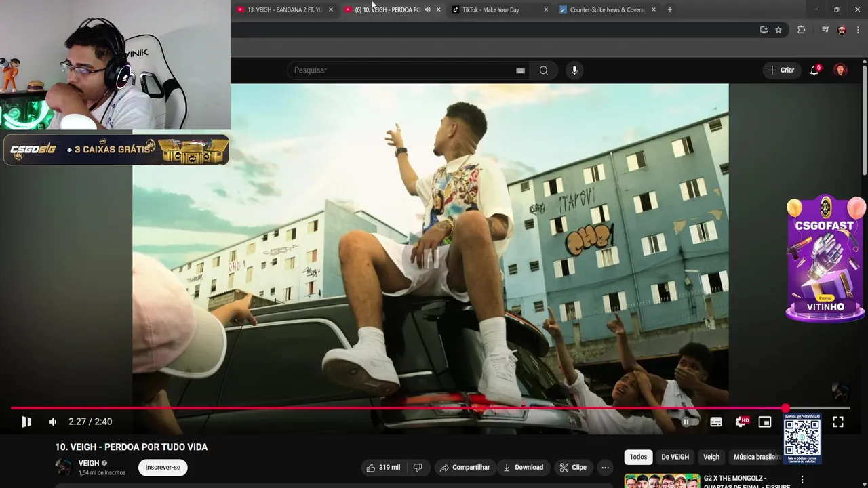Open more actions ellipsis under video
The image size is (868, 488).
tap(606, 467)
